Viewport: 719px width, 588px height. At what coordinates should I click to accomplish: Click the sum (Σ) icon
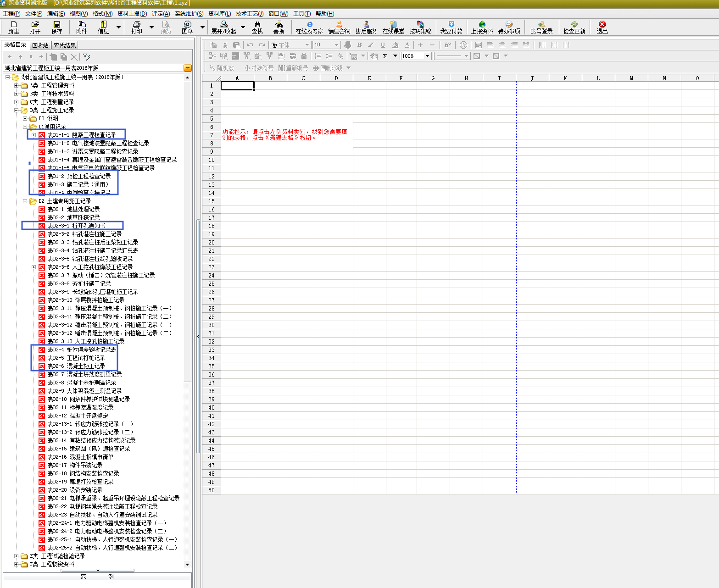click(x=385, y=56)
